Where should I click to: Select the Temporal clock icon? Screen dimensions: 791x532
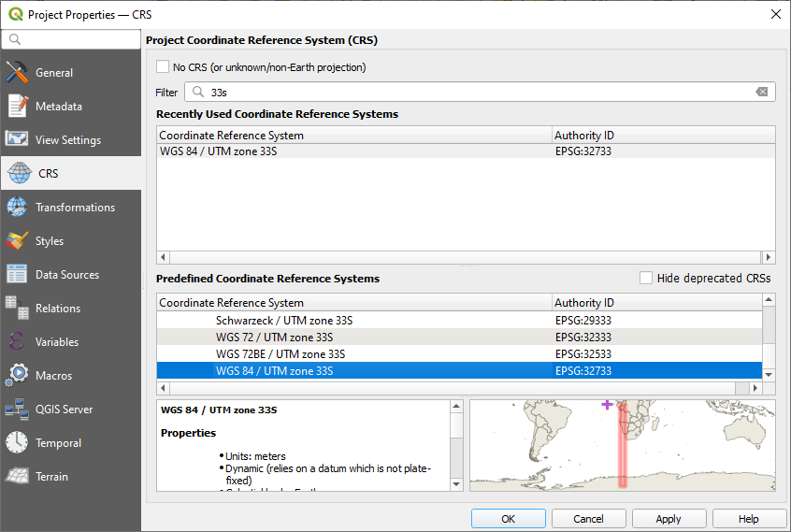pos(17,443)
